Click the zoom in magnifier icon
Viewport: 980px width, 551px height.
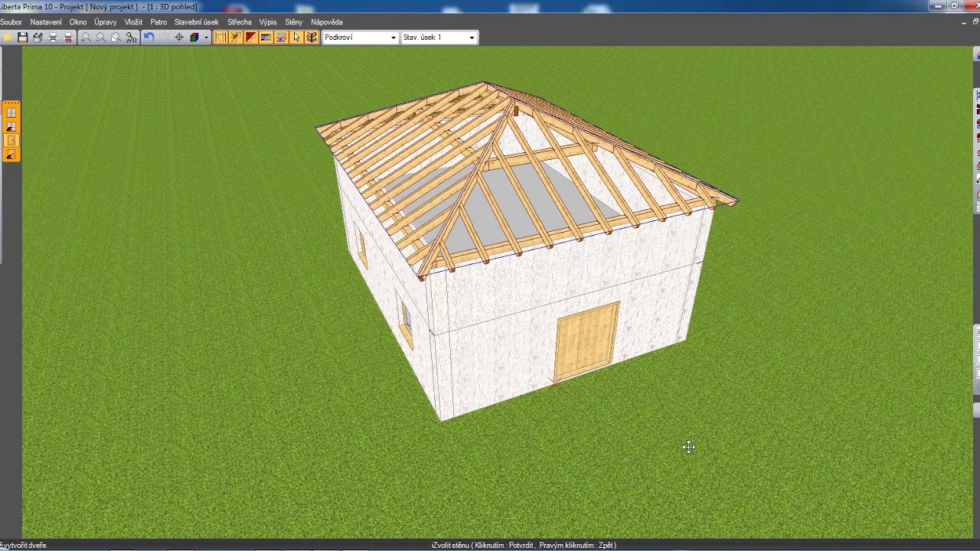pyautogui.click(x=86, y=37)
